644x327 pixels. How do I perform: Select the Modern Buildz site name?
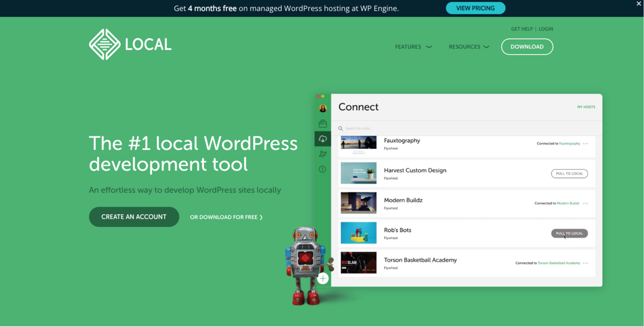tap(403, 200)
